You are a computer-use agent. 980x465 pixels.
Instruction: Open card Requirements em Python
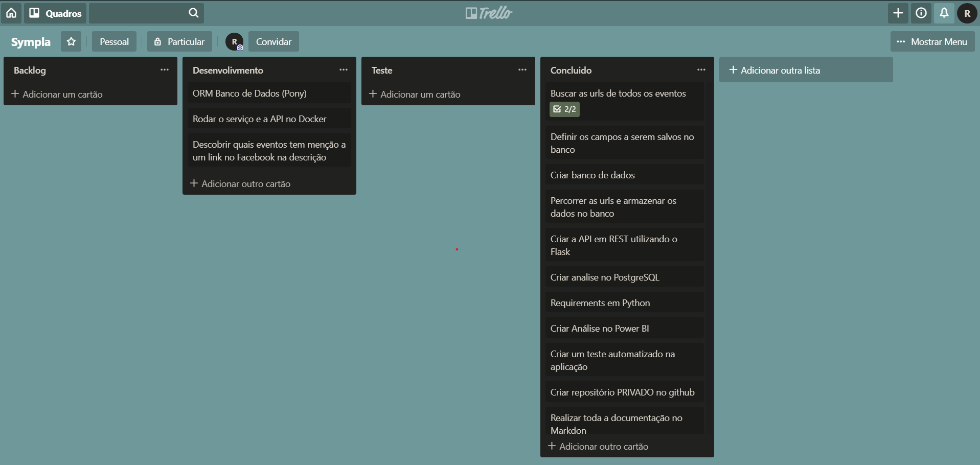[x=625, y=303]
